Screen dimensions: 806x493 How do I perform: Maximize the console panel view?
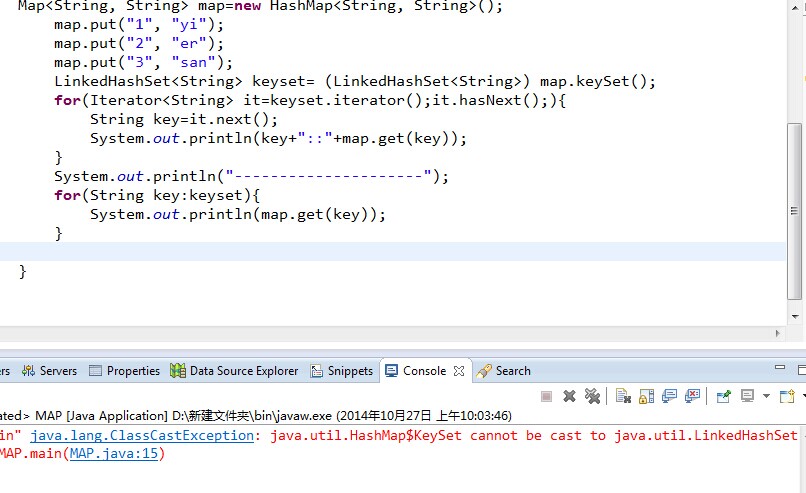[x=802, y=370]
